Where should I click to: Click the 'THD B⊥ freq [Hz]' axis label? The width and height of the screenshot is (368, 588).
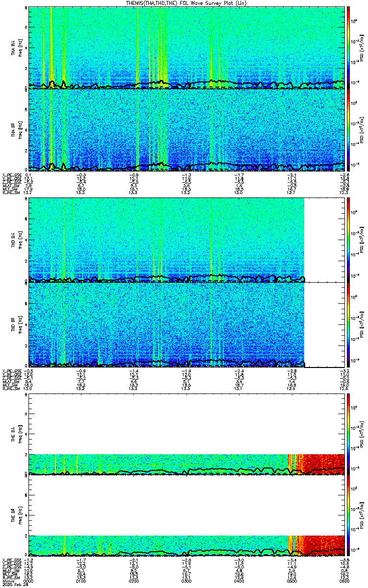(16, 239)
